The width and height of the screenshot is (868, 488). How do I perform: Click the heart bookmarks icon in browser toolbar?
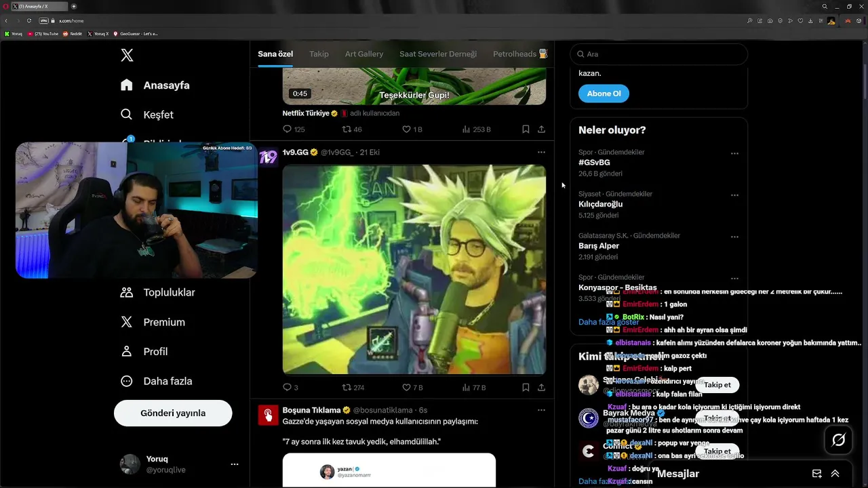tap(800, 21)
